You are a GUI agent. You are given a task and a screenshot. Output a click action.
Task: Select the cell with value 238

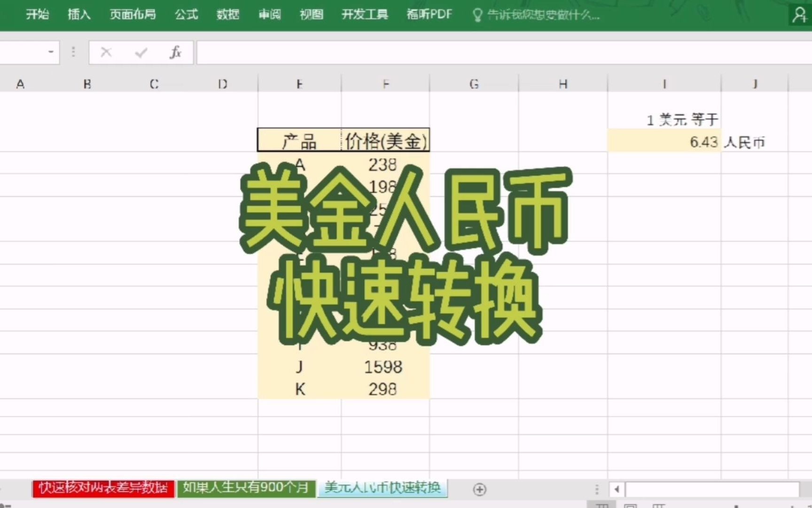(386, 164)
